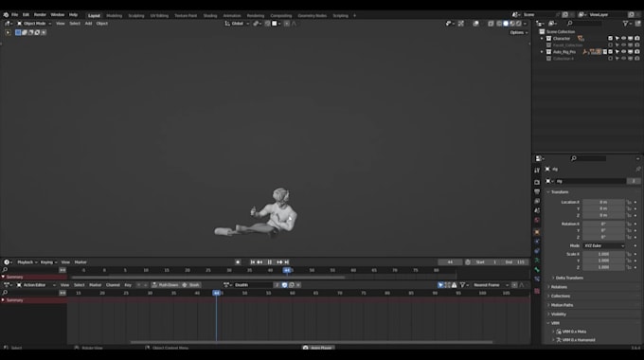Select the box select mode icon
The width and height of the screenshot is (644, 360).
point(18,32)
